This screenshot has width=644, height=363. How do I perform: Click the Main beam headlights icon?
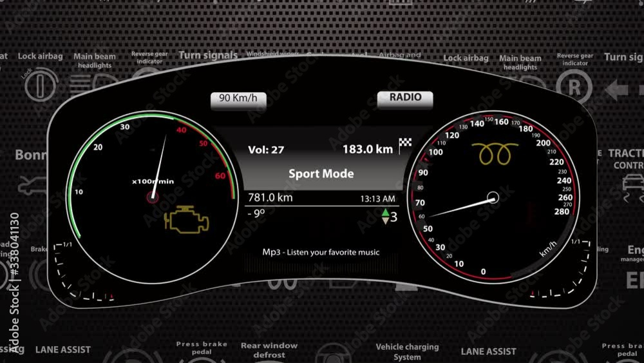pos(93,84)
